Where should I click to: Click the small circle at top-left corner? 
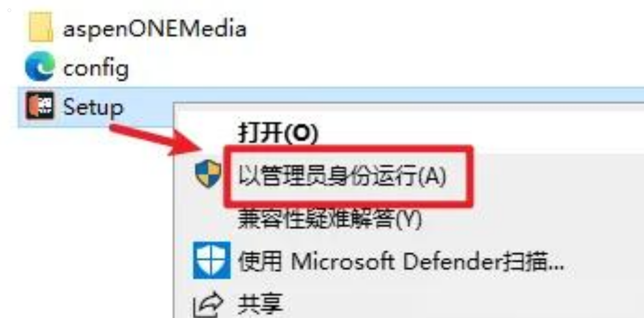(9, 10)
